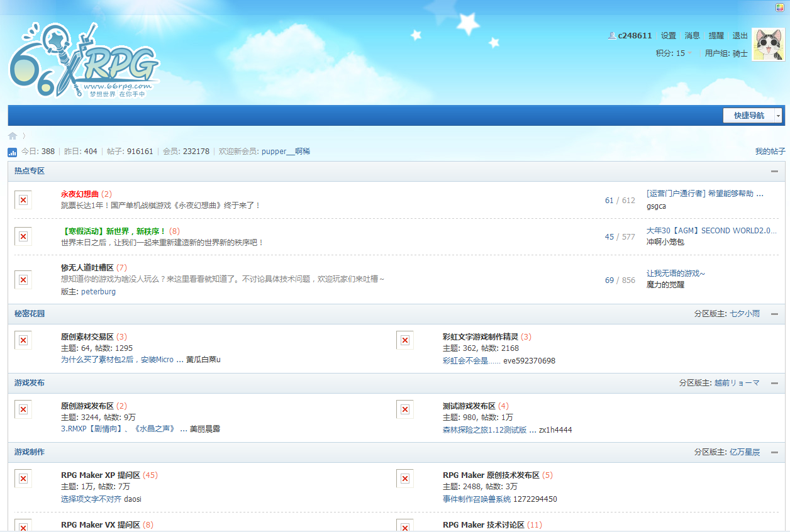Open the 惨无人道吐槽区 forum title
The image size is (790, 532).
[87, 268]
